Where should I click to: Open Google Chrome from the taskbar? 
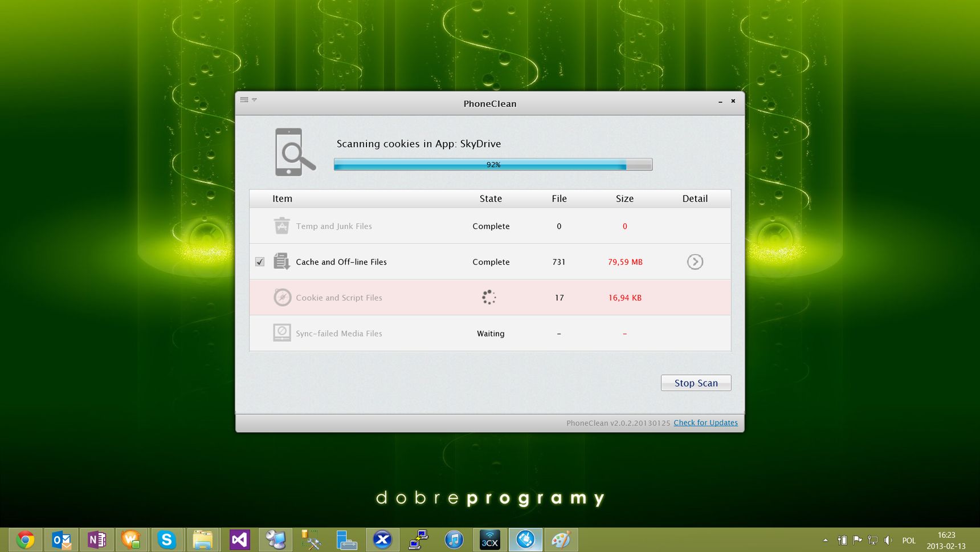pyautogui.click(x=25, y=539)
